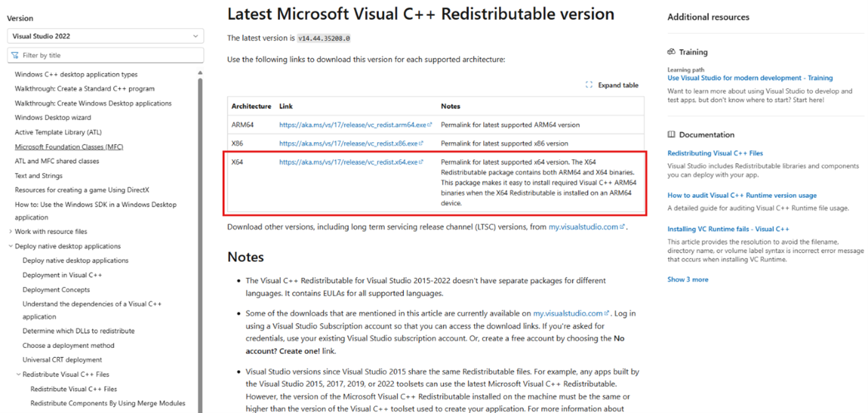Expand Work with resource files tree node
This screenshot has height=413, width=868.
pos(11,231)
